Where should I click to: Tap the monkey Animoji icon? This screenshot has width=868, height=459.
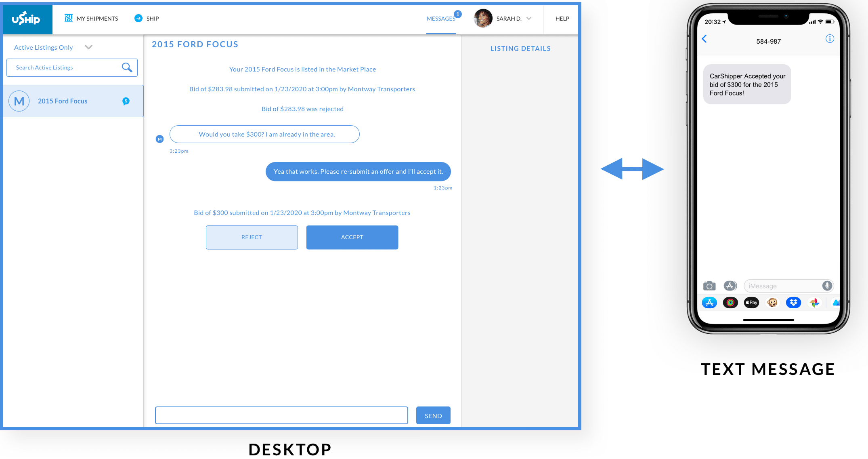click(772, 303)
